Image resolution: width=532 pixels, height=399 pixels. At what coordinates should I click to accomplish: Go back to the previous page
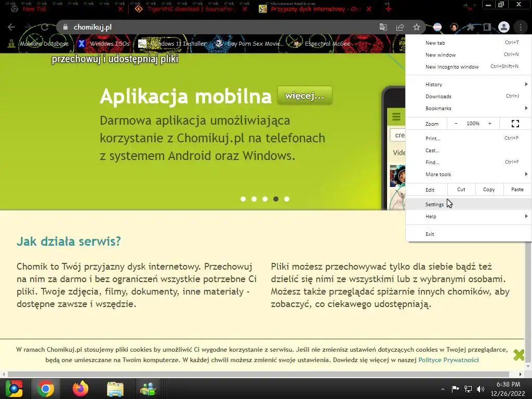pyautogui.click(x=11, y=27)
